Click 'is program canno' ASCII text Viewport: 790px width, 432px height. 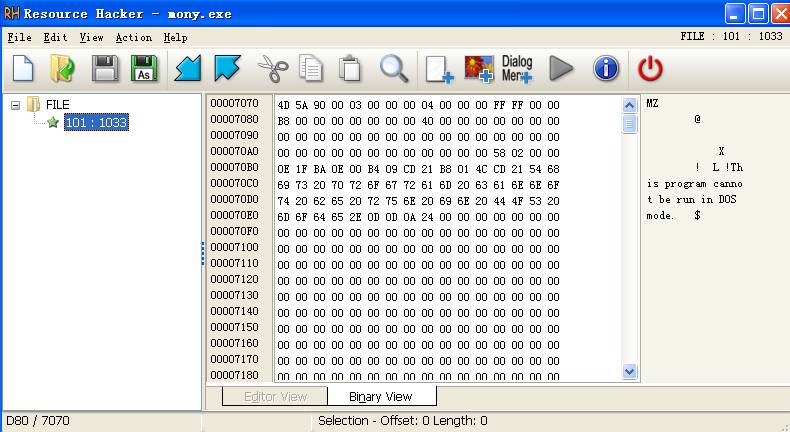(x=695, y=183)
